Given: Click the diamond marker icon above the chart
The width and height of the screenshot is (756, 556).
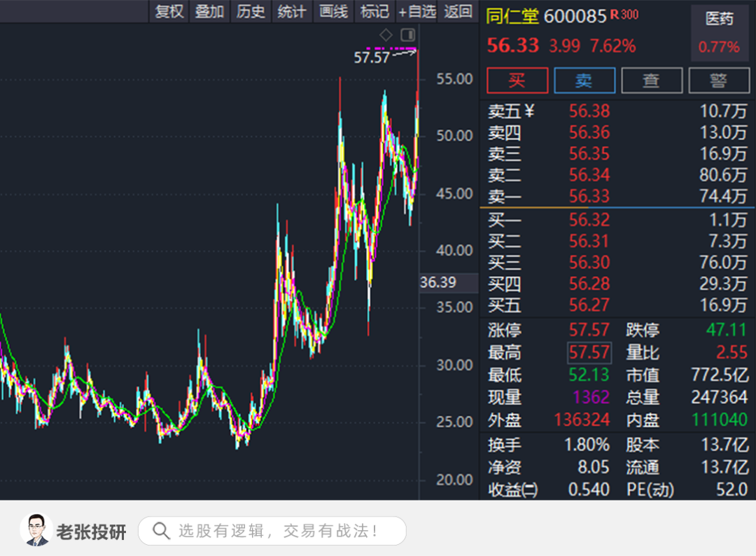Looking at the screenshot, I should point(386,35).
